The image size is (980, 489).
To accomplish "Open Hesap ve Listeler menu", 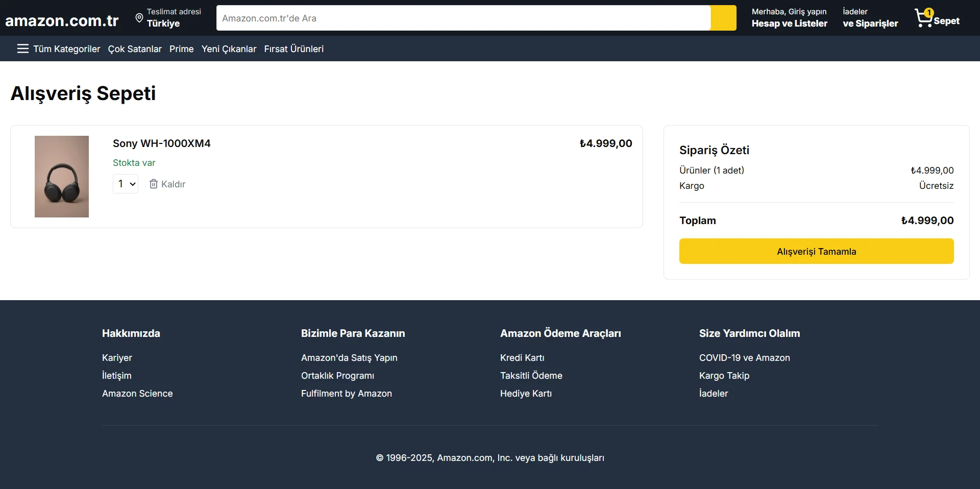I will (790, 18).
